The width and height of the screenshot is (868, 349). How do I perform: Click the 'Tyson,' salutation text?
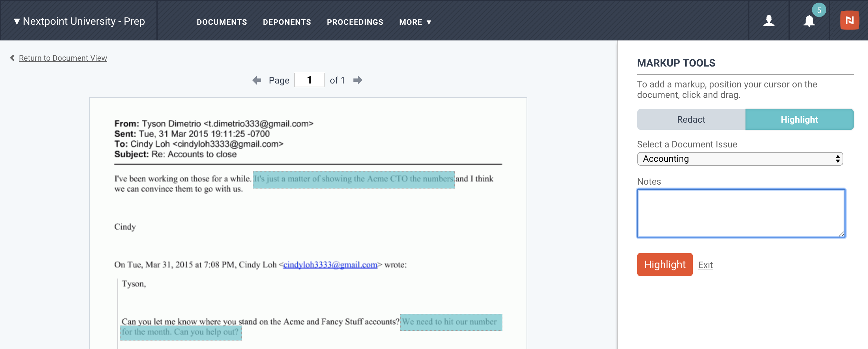pyautogui.click(x=134, y=284)
